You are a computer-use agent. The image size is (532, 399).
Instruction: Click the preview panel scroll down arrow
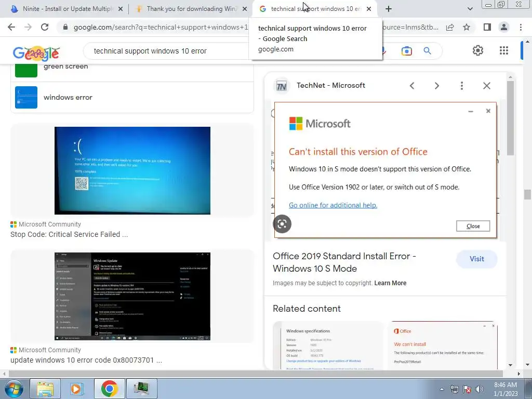(510, 365)
